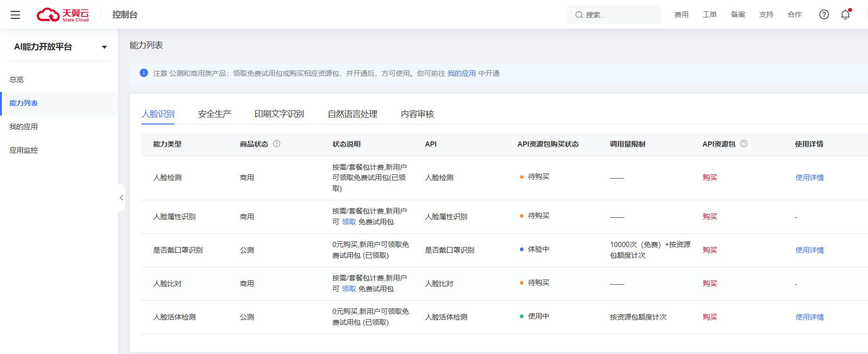Open the hamburger menu icon

pos(15,15)
